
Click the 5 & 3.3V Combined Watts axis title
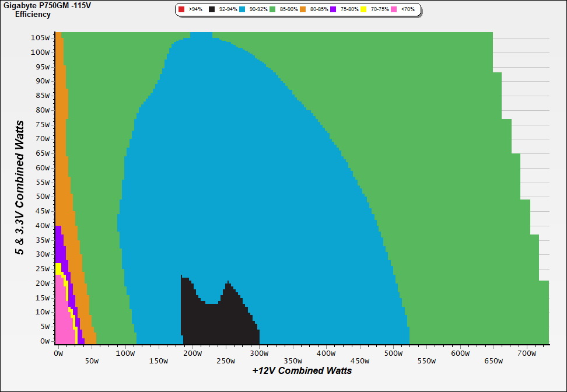(20, 188)
